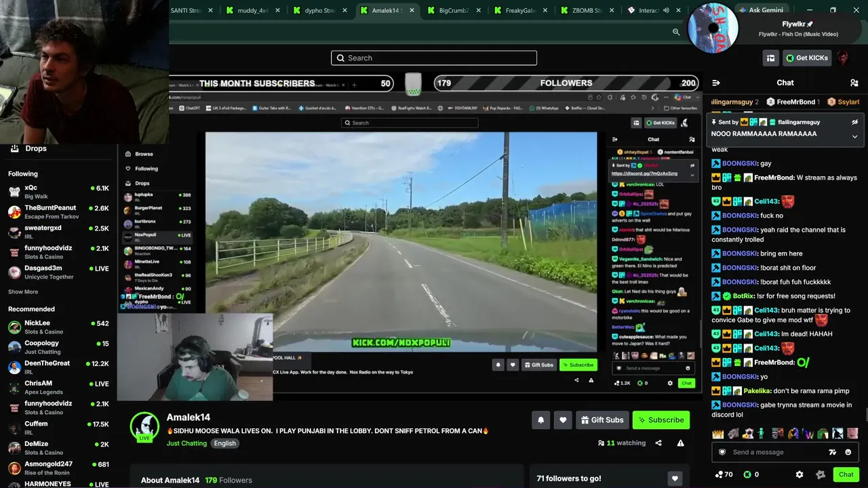Expand the pinned message chevron

pos(854,136)
